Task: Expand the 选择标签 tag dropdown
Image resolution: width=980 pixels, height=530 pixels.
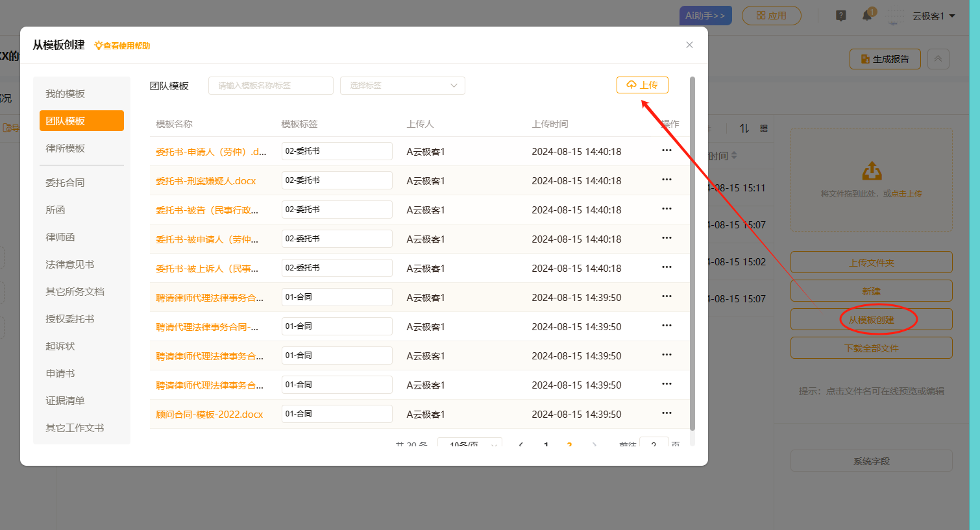Action: [x=402, y=86]
